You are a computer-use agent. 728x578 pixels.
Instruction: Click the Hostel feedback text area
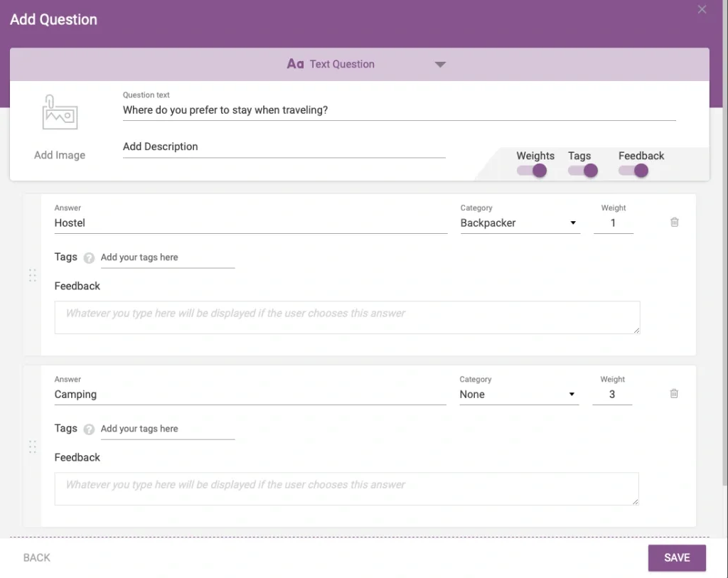tap(347, 317)
